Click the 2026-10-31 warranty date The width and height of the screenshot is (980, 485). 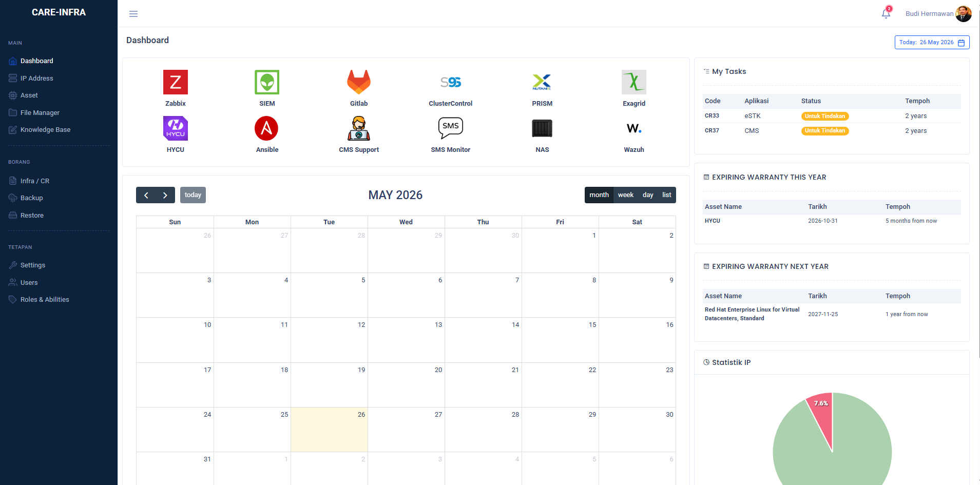coord(823,221)
